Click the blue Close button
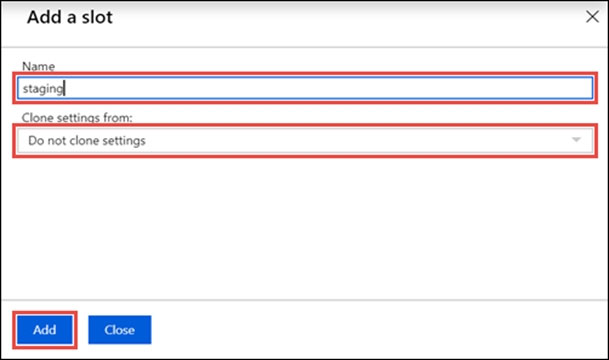 [120, 330]
